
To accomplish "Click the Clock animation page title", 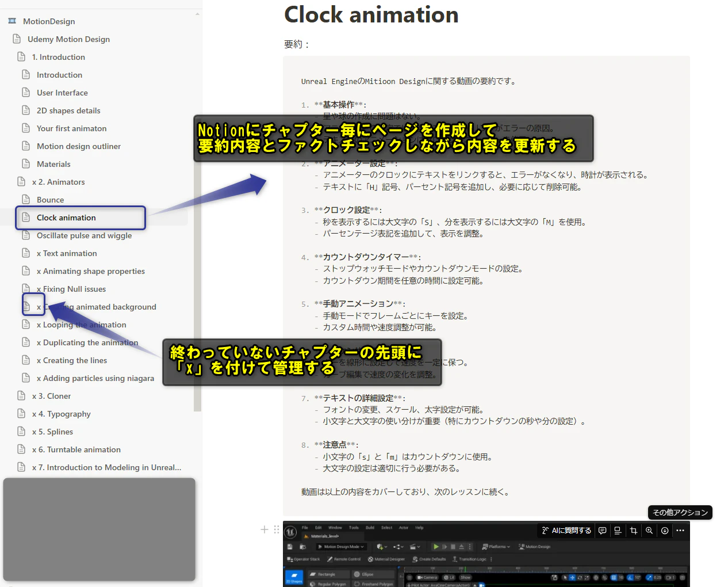I will (x=371, y=14).
